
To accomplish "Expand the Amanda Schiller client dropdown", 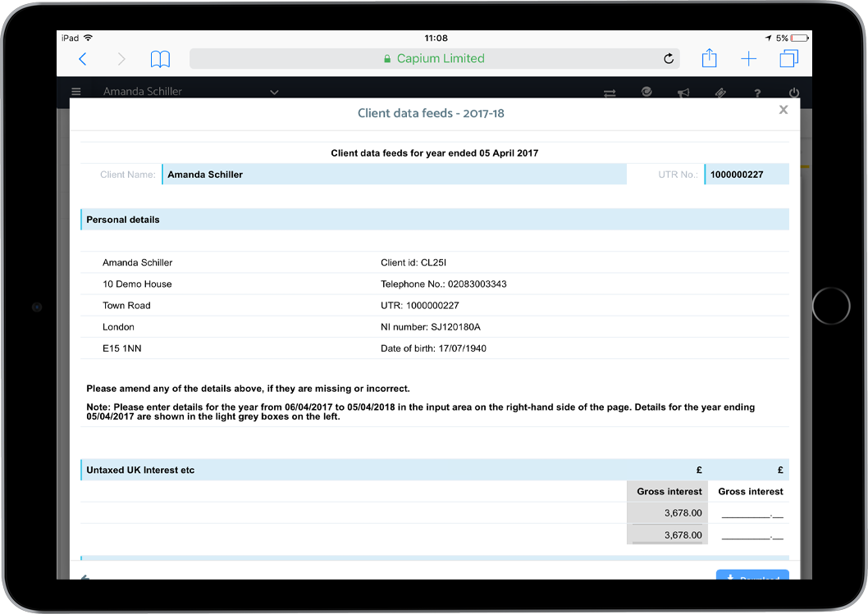I will [x=274, y=92].
